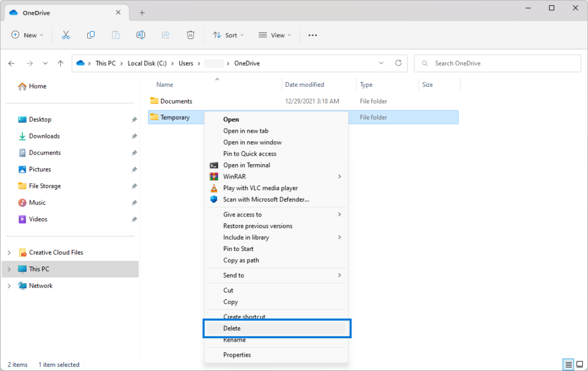The width and height of the screenshot is (588, 371).
Task: Click the Paste clipboard toolbar icon
Action: (x=115, y=35)
